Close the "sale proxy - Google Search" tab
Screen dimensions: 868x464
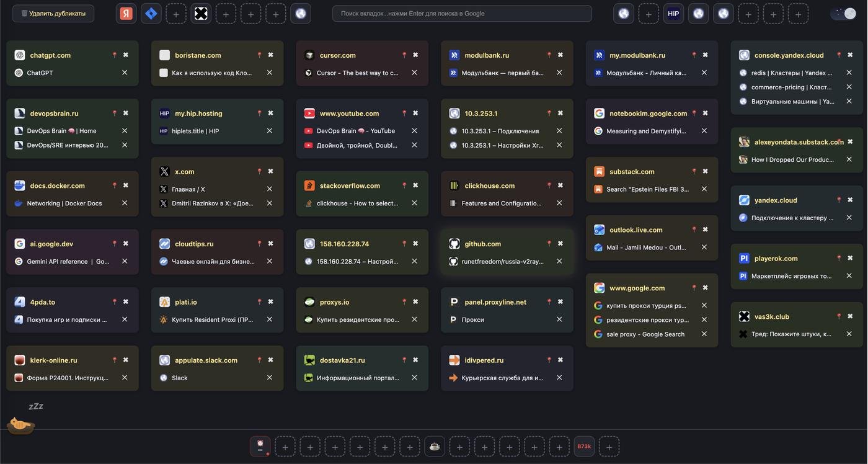tap(704, 334)
